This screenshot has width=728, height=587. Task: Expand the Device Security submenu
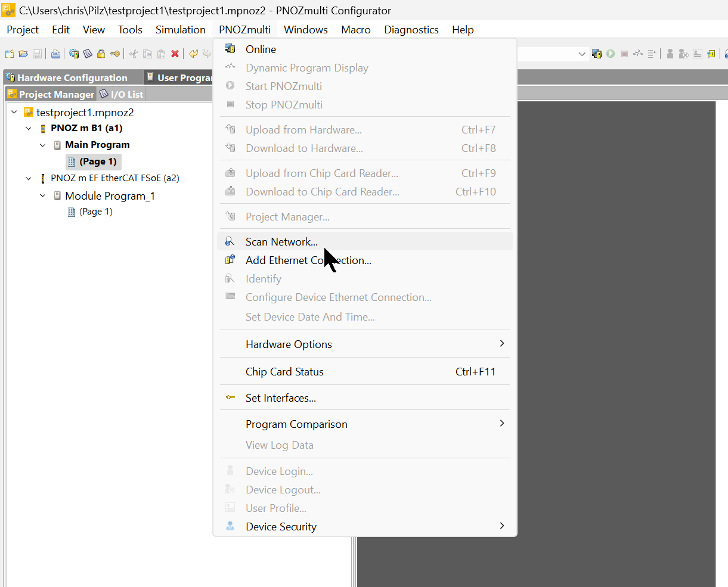click(502, 526)
